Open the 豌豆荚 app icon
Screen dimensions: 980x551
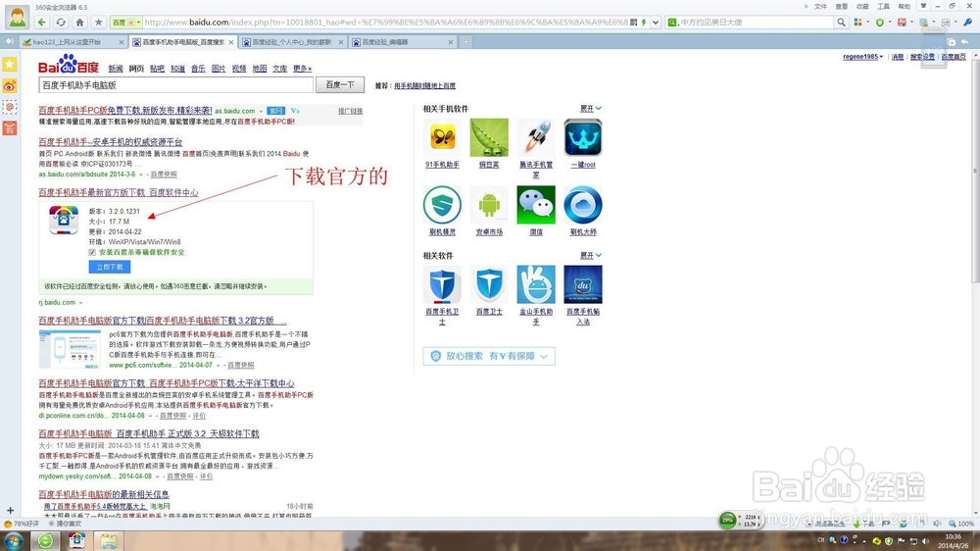[489, 137]
